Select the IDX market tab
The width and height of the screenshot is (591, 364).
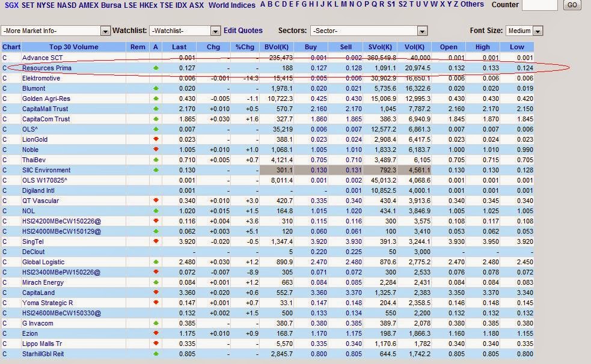click(182, 5)
